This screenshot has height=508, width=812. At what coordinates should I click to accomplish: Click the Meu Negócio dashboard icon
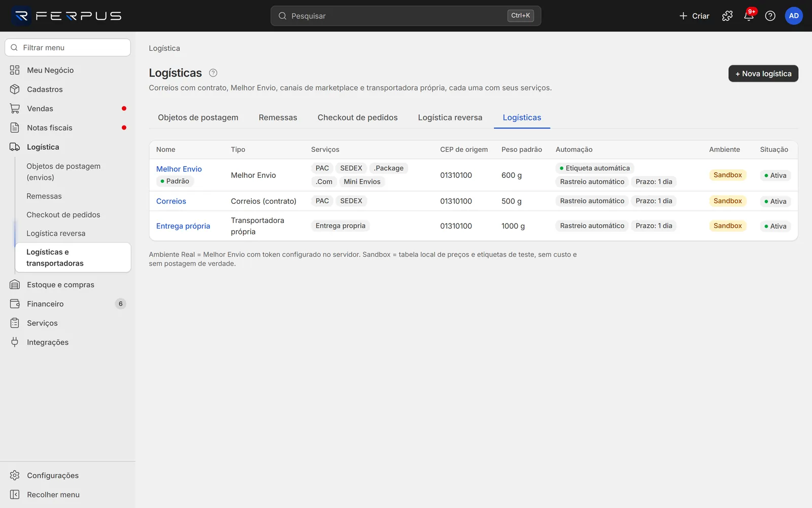tap(15, 70)
